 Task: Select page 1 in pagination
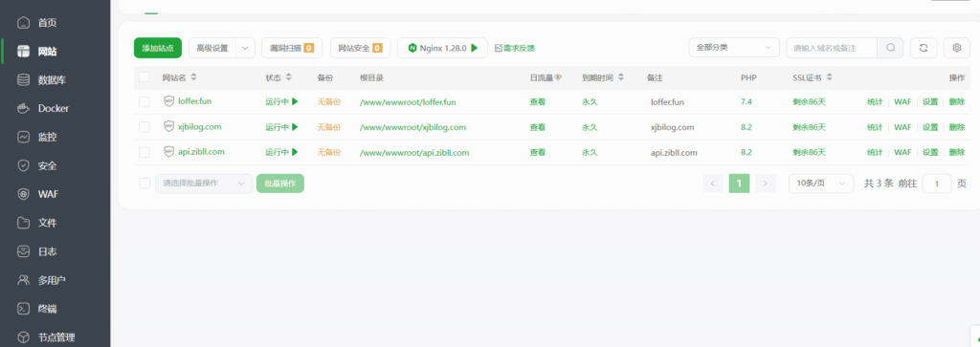740,184
